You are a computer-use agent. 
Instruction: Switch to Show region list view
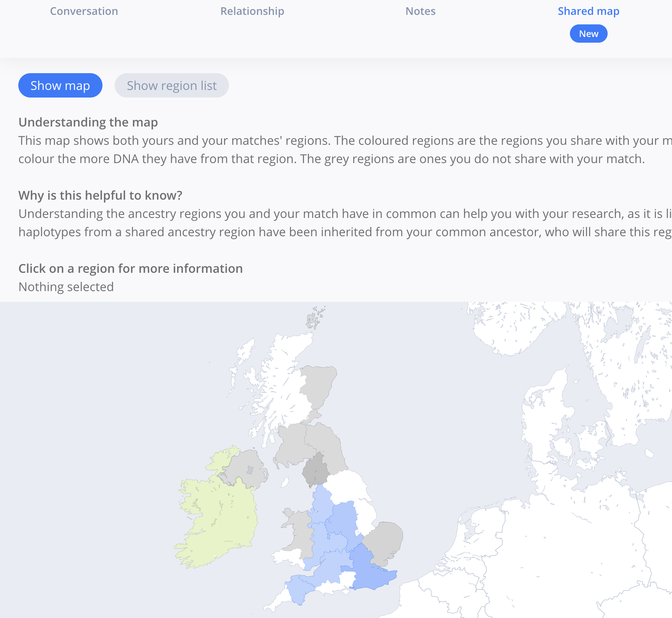(x=171, y=85)
